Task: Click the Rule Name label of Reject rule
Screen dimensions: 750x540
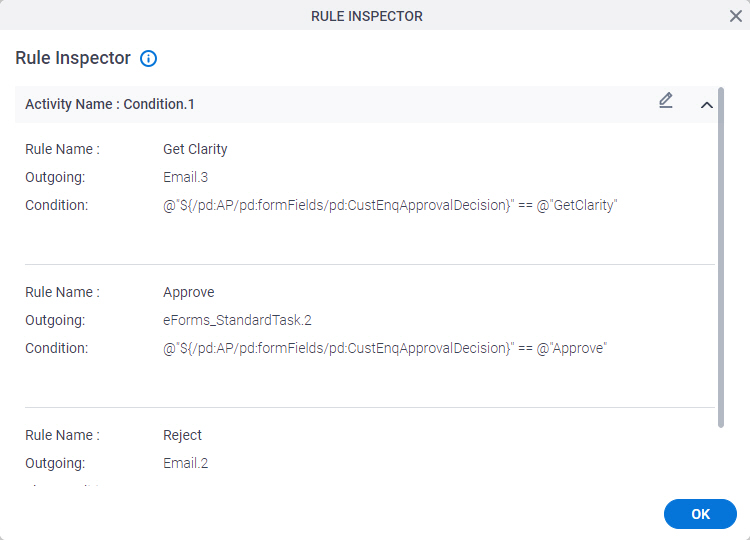Action: click(62, 435)
